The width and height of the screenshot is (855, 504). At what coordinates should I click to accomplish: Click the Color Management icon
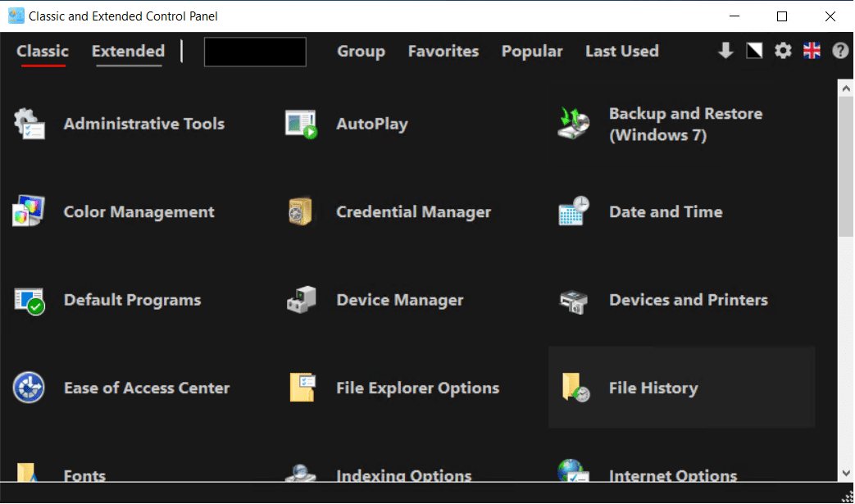tap(30, 212)
